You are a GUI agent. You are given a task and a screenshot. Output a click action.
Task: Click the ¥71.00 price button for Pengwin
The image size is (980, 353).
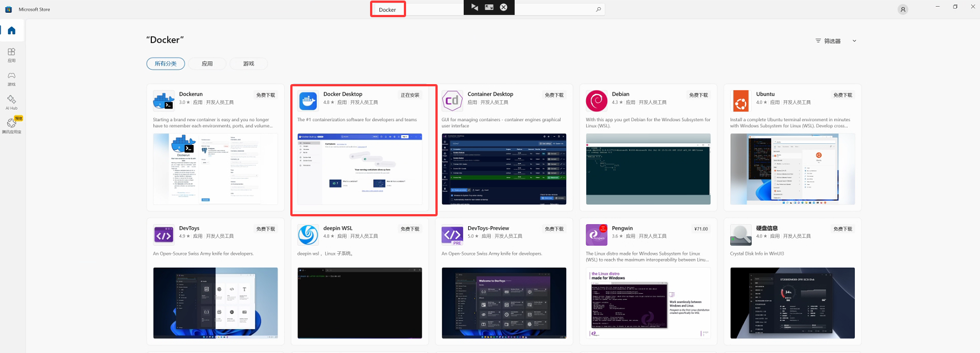tap(701, 229)
